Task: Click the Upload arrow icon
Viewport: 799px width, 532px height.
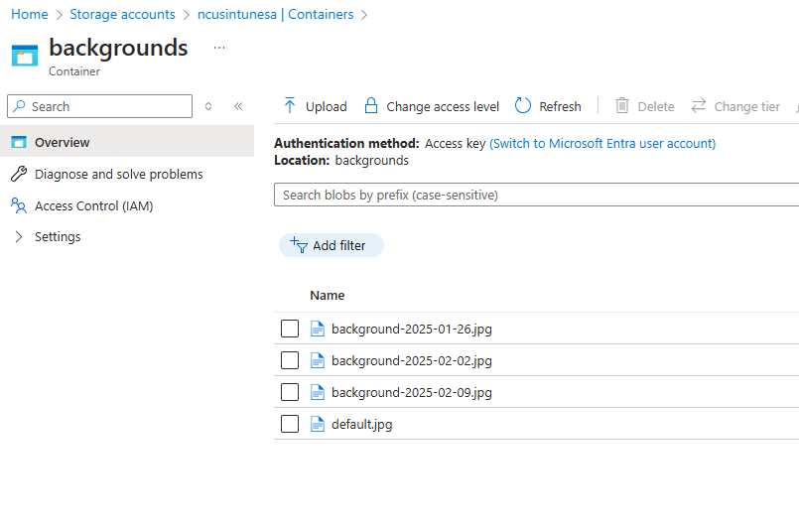Action: 290,106
